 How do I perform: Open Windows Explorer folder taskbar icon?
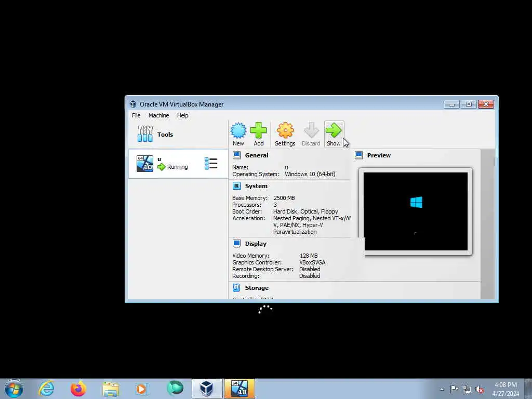coord(111,389)
